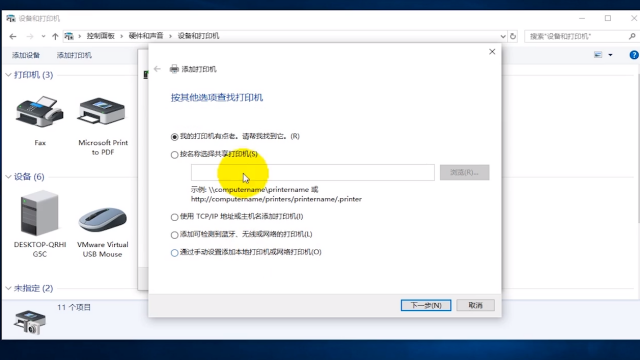Select 添加可检测到蓝牙、无线或网络的打印机 option
The image size is (640, 360).
(x=175, y=235)
